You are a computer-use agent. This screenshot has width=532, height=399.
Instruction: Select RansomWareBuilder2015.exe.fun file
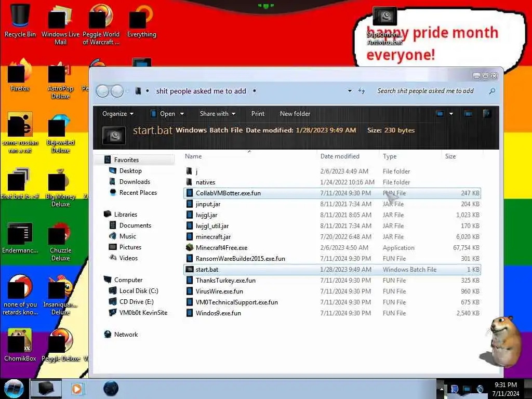332,259
